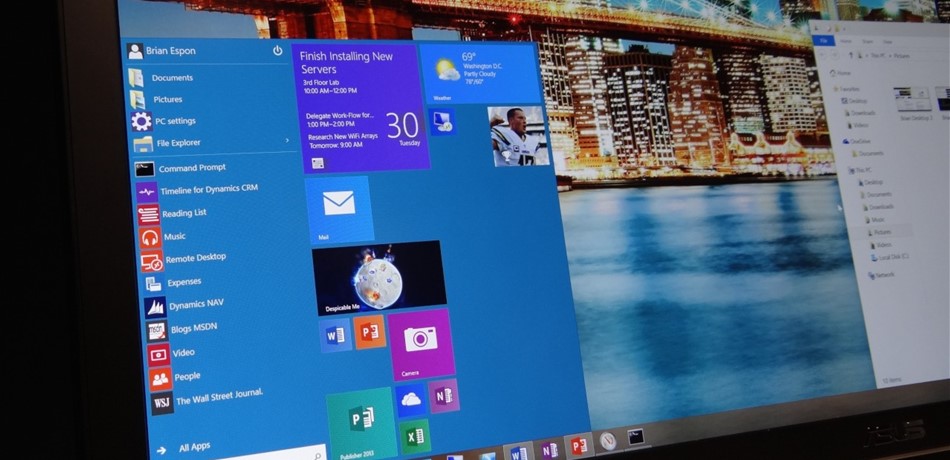Open Blogs MSDN app
The height and width of the screenshot is (460, 950).
coord(182,330)
